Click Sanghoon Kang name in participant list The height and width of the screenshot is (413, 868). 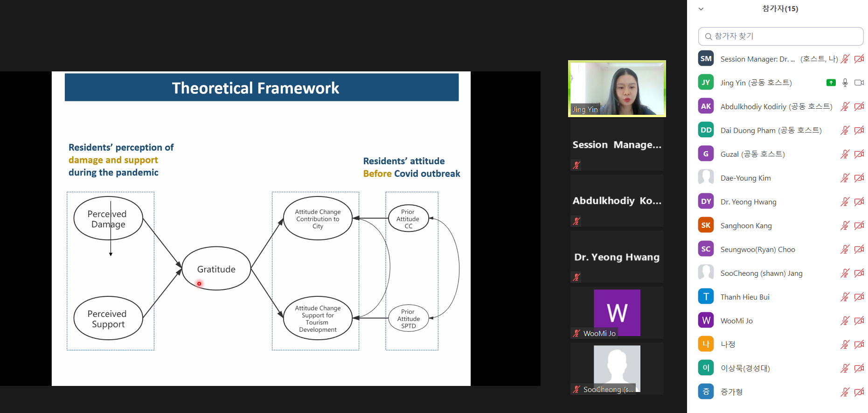click(746, 226)
